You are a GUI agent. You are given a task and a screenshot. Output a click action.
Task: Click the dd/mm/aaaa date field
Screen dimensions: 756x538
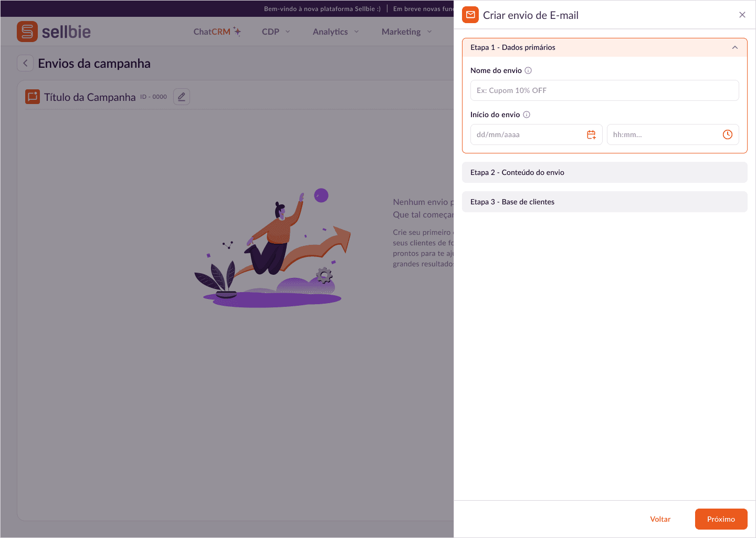coord(537,134)
